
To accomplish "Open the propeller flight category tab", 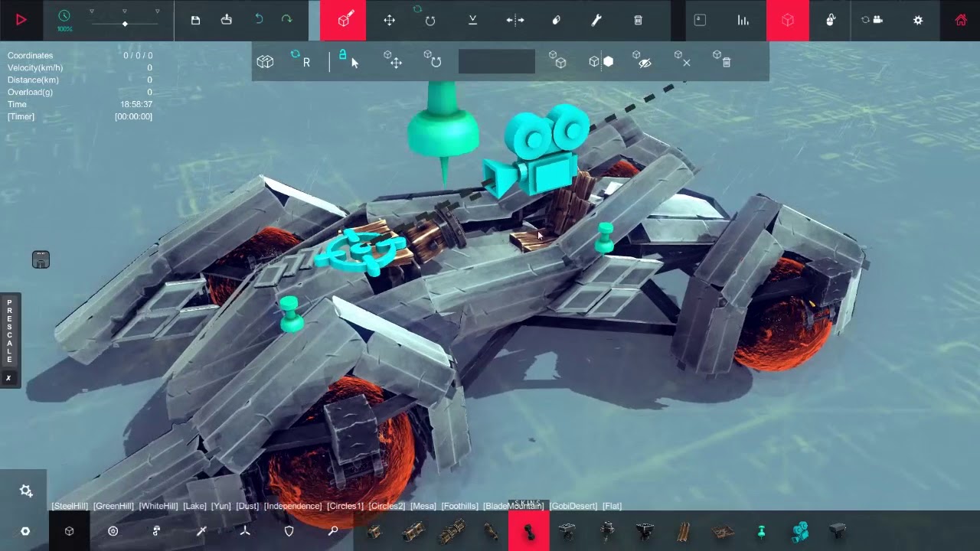I will [x=245, y=531].
